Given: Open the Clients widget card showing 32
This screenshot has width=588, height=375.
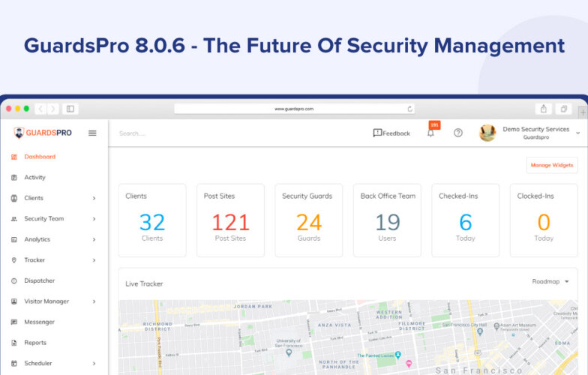Looking at the screenshot, I should (x=152, y=220).
